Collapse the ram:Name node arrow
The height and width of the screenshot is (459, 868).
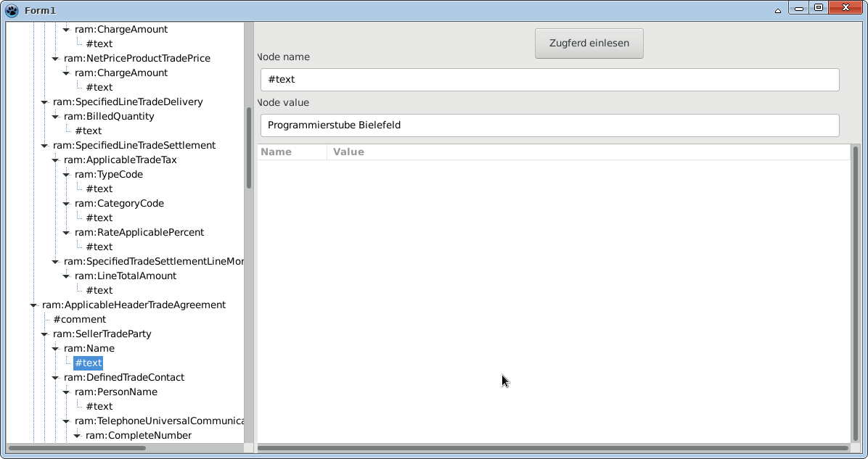point(55,349)
